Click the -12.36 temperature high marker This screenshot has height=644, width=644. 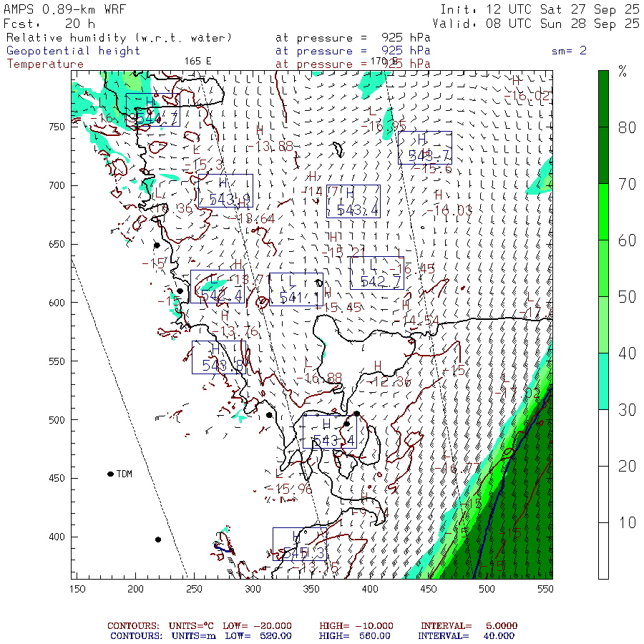(391, 382)
